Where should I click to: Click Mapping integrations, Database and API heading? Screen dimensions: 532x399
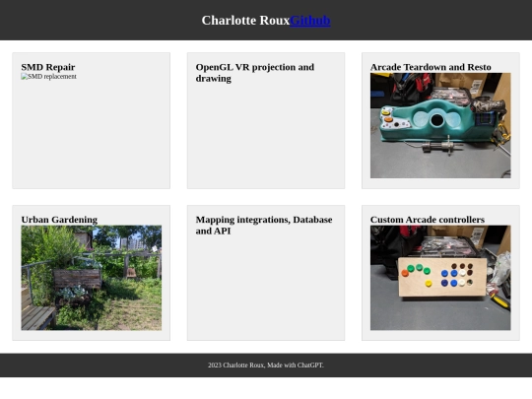(x=264, y=225)
